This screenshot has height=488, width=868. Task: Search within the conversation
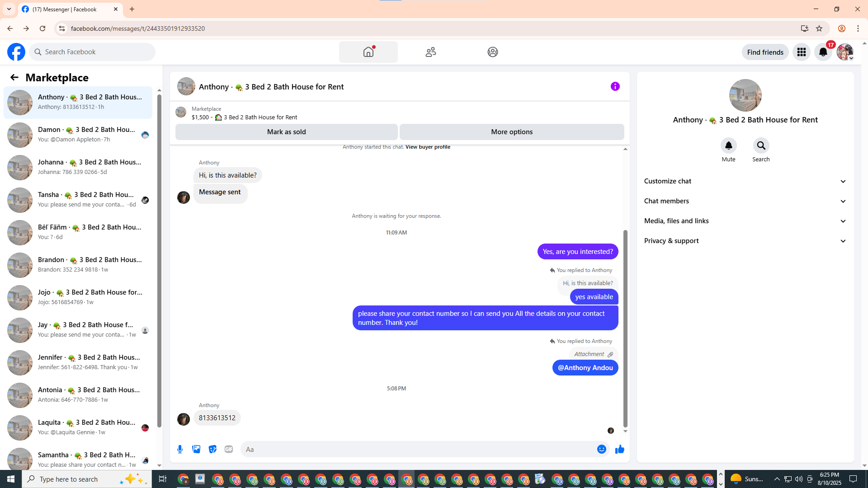761,146
